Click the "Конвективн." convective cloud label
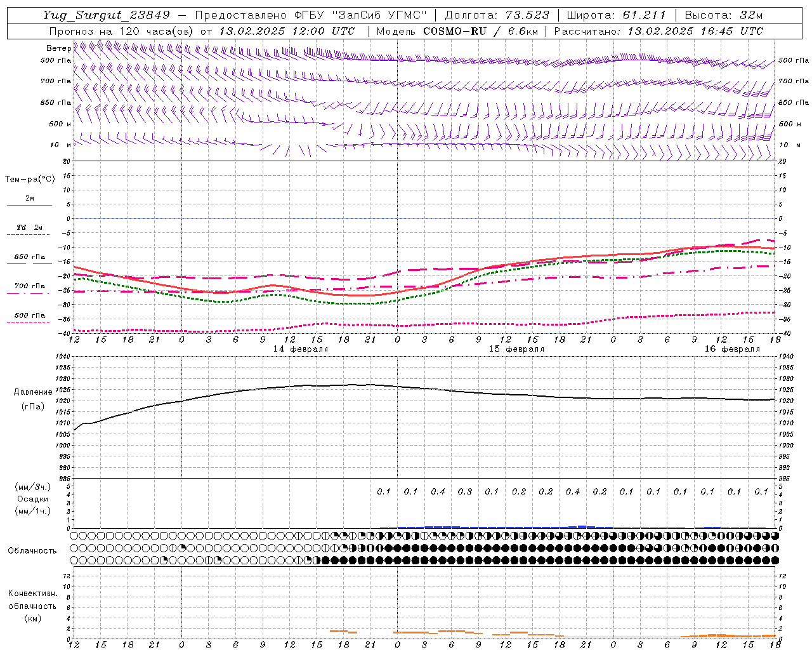 (x=32, y=594)
